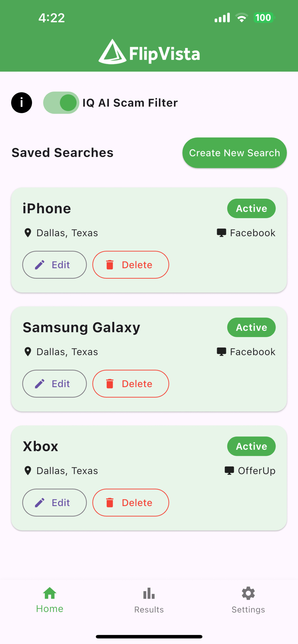298x644 pixels.
Task: Edit the Xbox saved search
Action: [54, 503]
